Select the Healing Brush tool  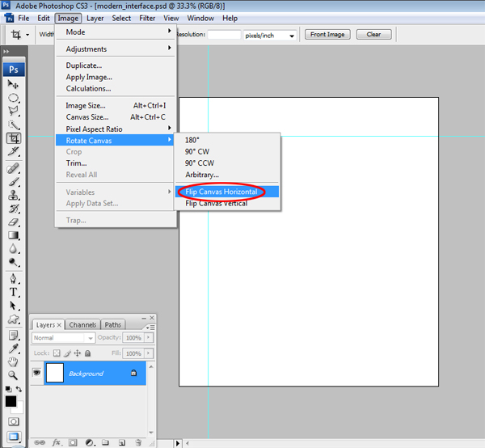click(x=13, y=169)
